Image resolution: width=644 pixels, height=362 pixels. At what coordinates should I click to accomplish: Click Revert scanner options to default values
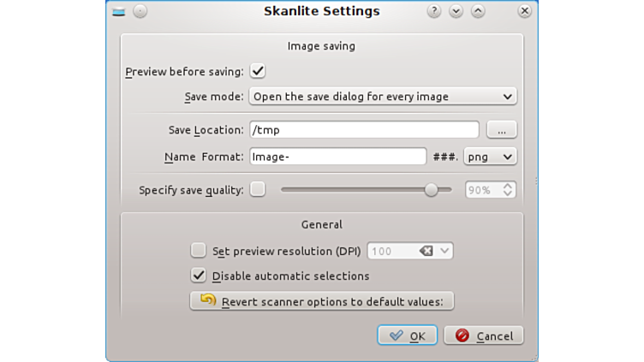coord(322,301)
